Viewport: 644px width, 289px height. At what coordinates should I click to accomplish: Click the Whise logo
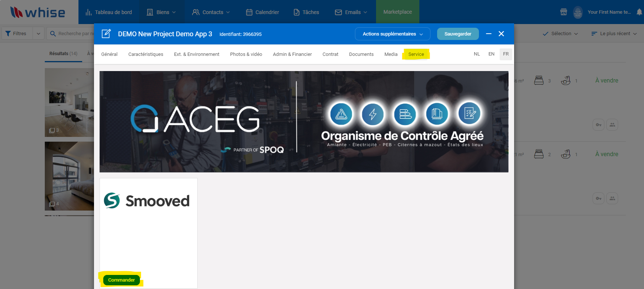[37, 12]
